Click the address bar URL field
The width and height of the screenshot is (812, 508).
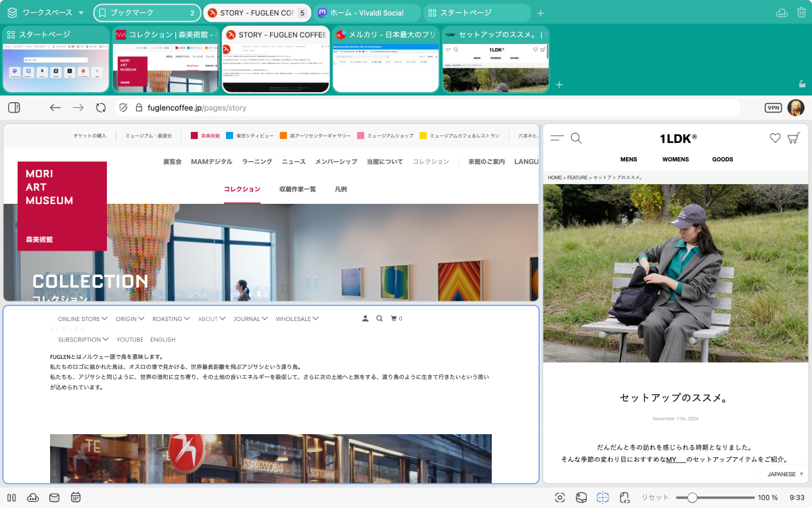click(406, 108)
